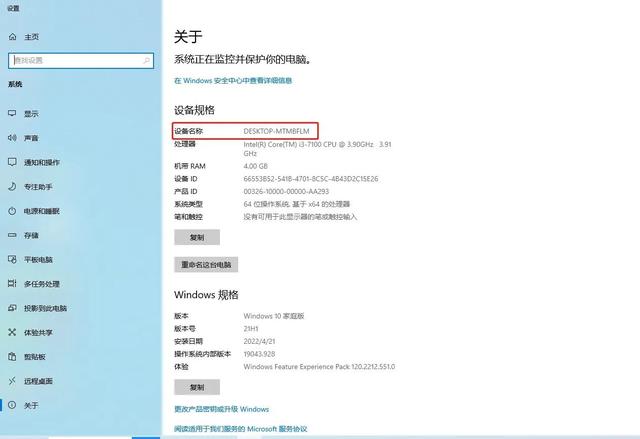Open the 主页 home icon
Image resolution: width=640 pixels, height=439 pixels.
point(12,37)
